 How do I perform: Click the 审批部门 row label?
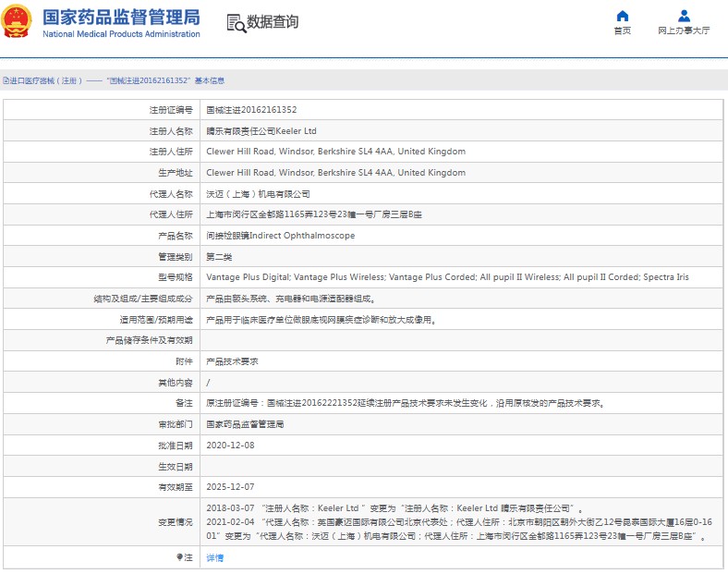coord(175,424)
